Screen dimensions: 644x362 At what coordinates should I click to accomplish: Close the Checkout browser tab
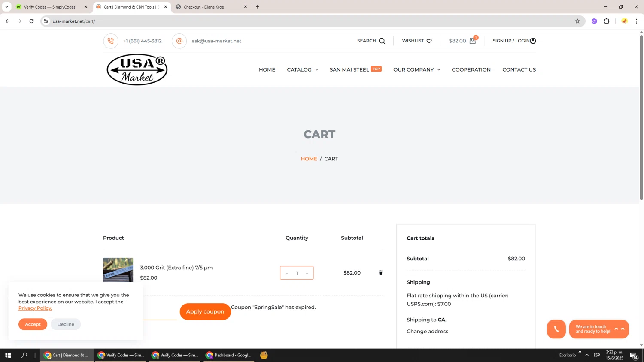pos(246,7)
